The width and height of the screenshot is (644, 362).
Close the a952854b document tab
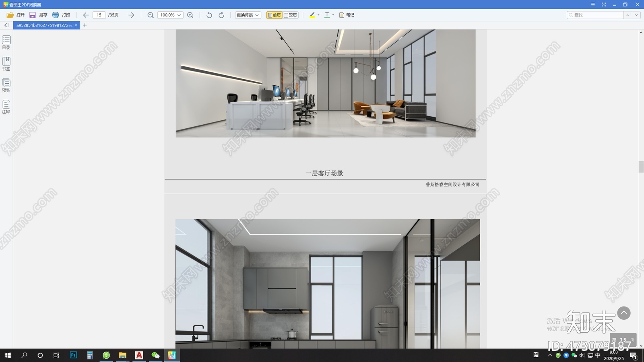tap(76, 25)
